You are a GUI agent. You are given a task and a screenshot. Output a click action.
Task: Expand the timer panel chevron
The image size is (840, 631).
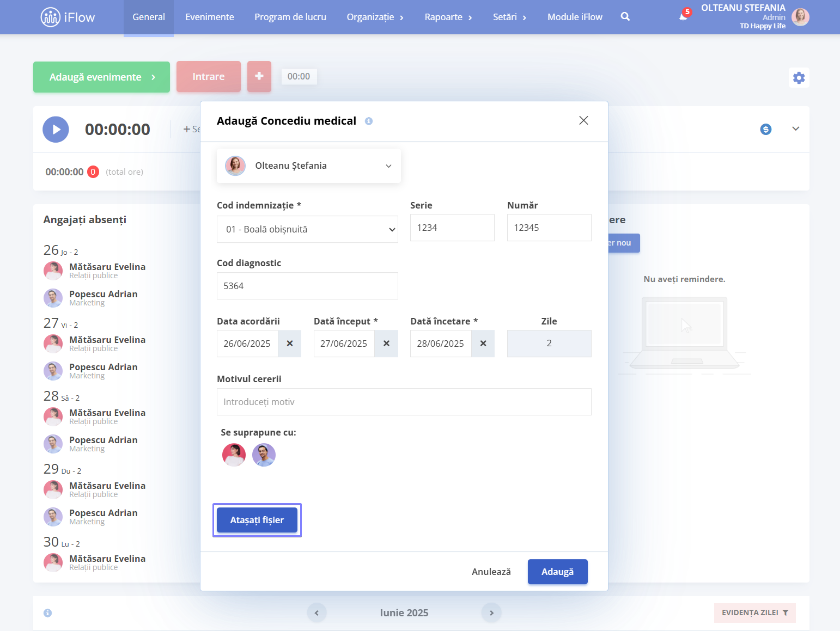796,129
